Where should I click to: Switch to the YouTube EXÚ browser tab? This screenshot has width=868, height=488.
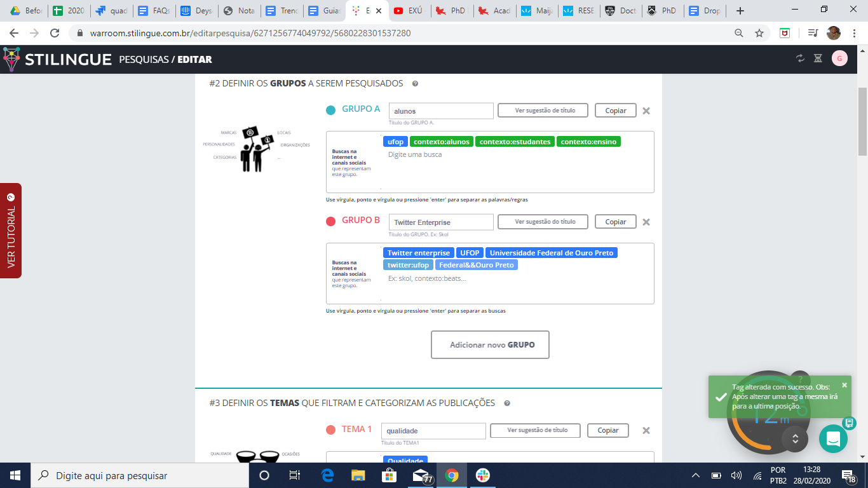[x=410, y=11]
